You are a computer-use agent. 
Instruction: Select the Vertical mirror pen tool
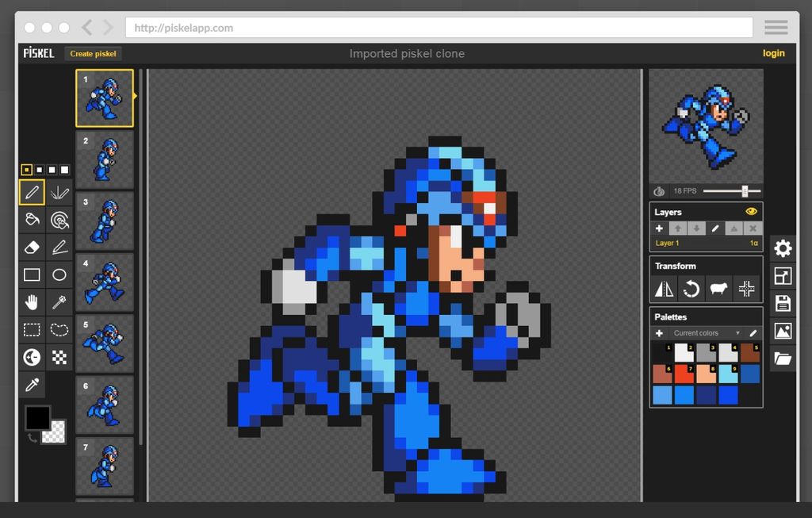click(x=59, y=193)
